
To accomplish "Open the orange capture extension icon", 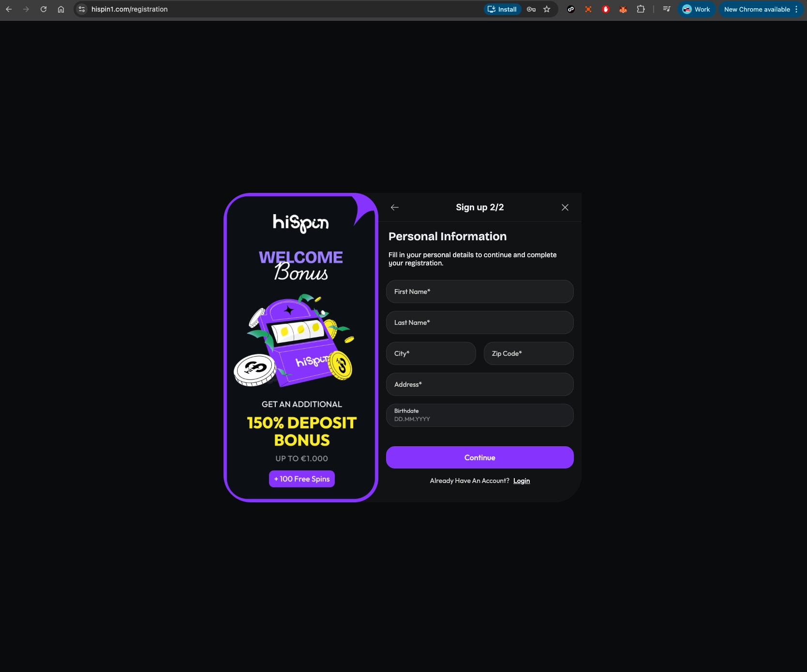I will (588, 9).
